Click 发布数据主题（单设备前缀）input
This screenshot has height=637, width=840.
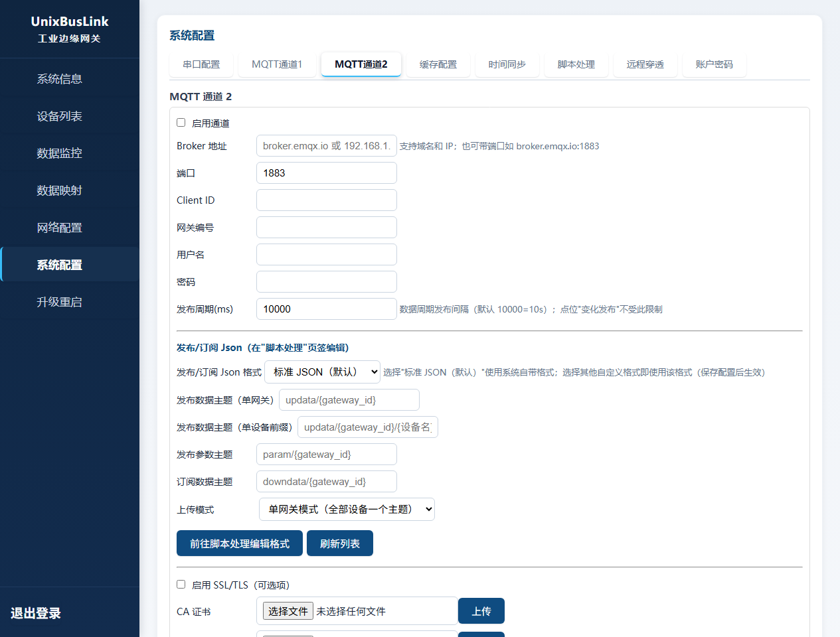368,427
